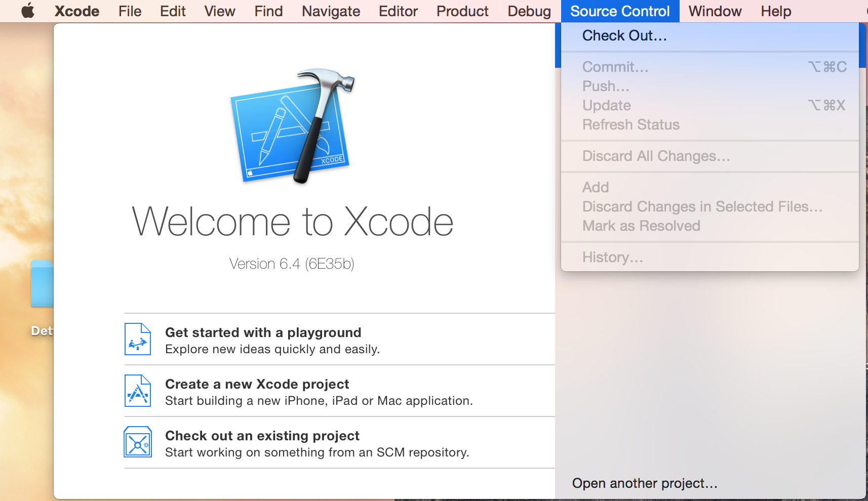Select the Commit… menu entry
868x501 pixels.
tap(710, 67)
